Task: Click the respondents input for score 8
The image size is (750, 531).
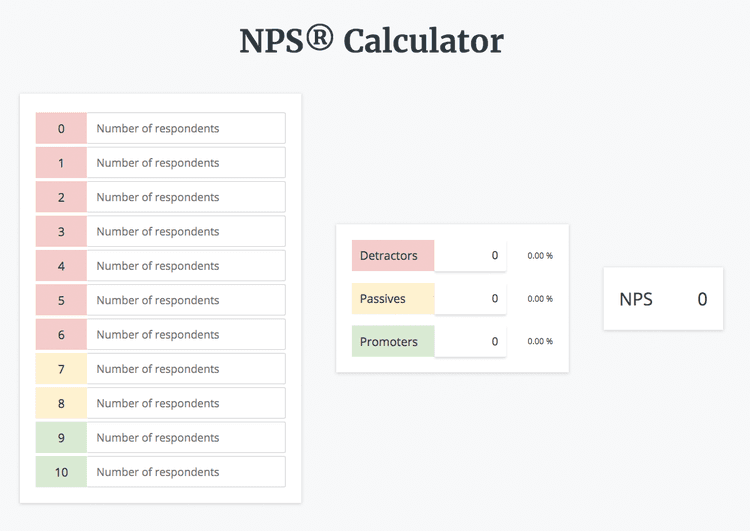Action: point(185,403)
